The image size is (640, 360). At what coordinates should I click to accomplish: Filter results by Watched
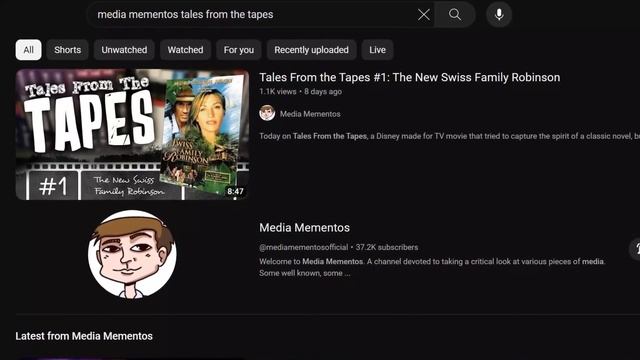[x=185, y=50]
